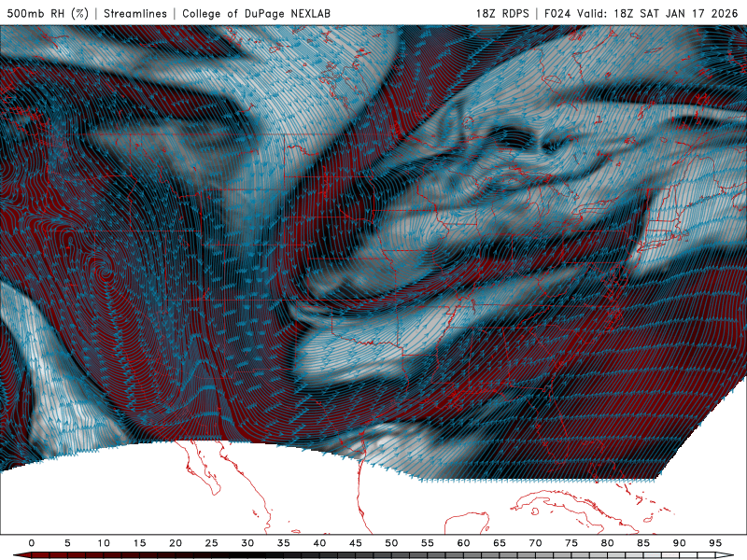The width and height of the screenshot is (747, 560).
Task: Click the colorbar label '15'
Action: coord(139,543)
